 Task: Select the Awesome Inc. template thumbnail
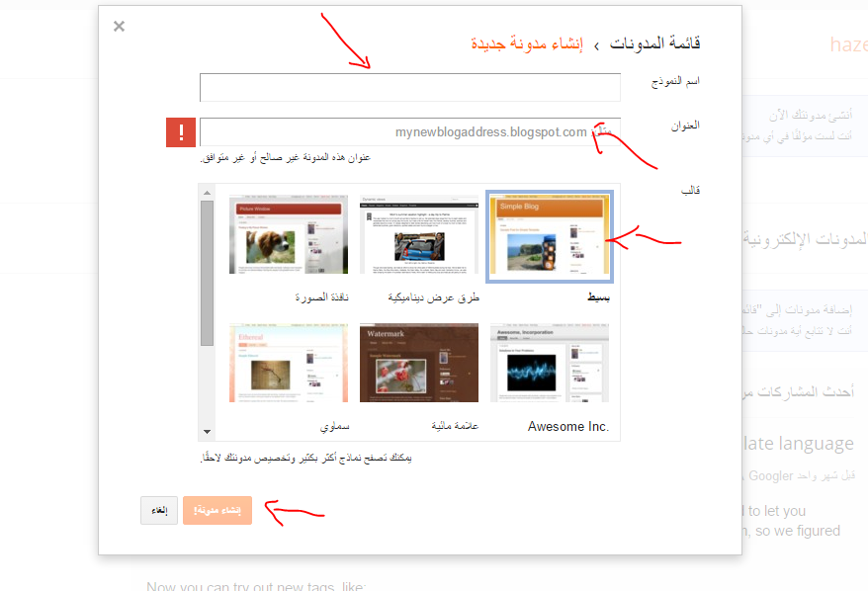549,363
